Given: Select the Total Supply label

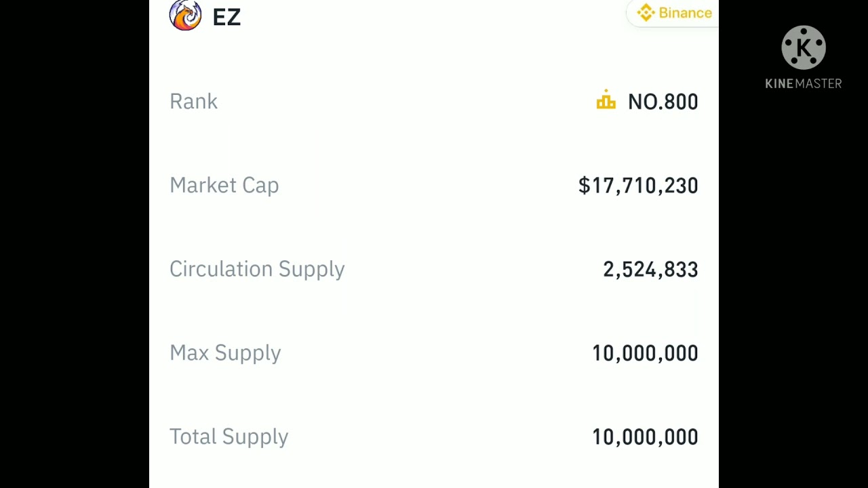Looking at the screenshot, I should click(x=229, y=437).
